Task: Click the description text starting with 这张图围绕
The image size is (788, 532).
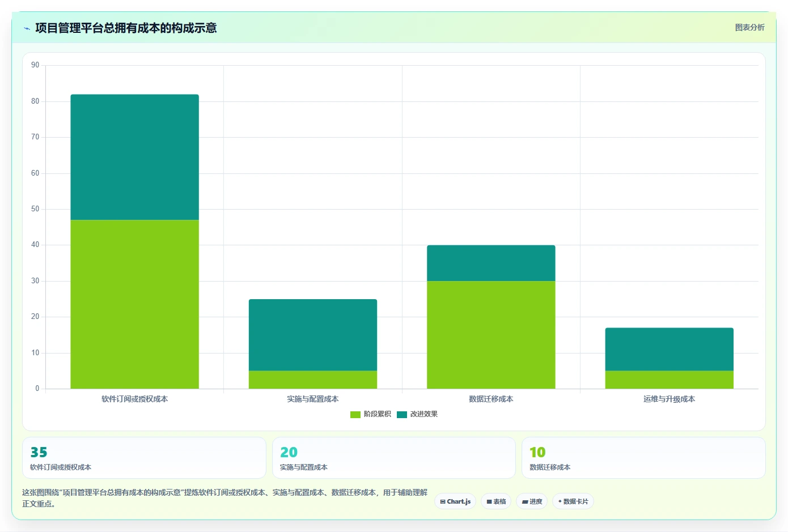Action: tap(225, 498)
